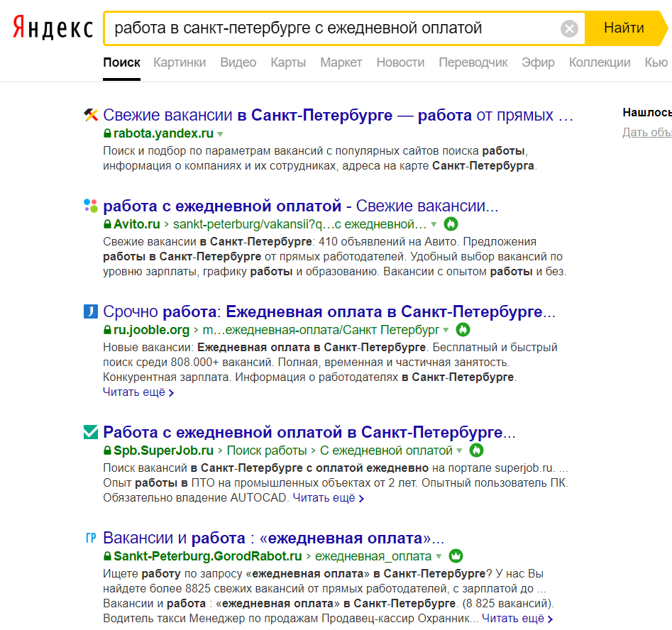Click the rabota.yandex.ru hammer favicon
Viewport: 672px width, 630px height.
(90, 115)
